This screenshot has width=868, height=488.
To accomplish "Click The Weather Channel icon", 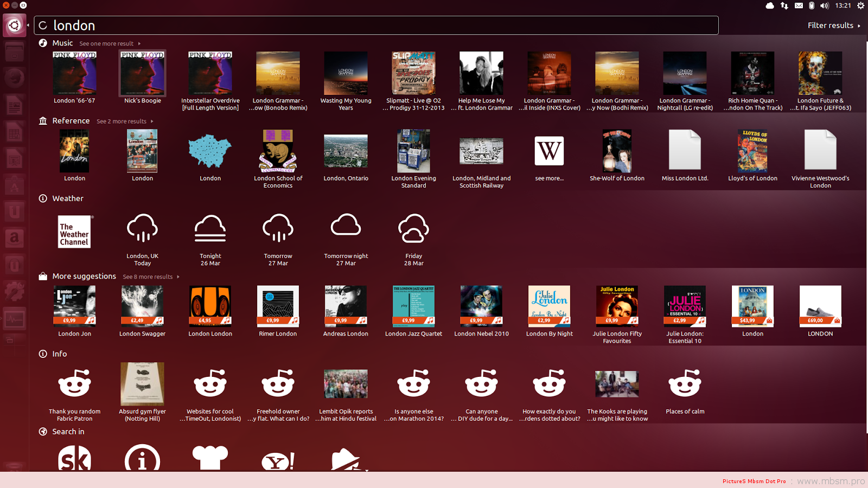I will (x=74, y=232).
